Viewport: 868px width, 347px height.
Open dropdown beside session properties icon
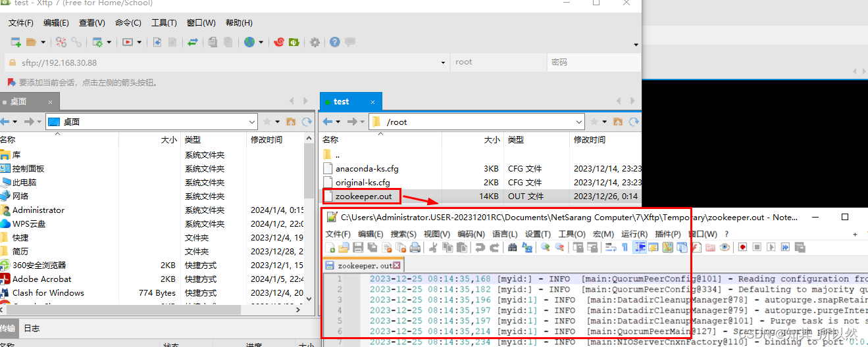click(109, 42)
